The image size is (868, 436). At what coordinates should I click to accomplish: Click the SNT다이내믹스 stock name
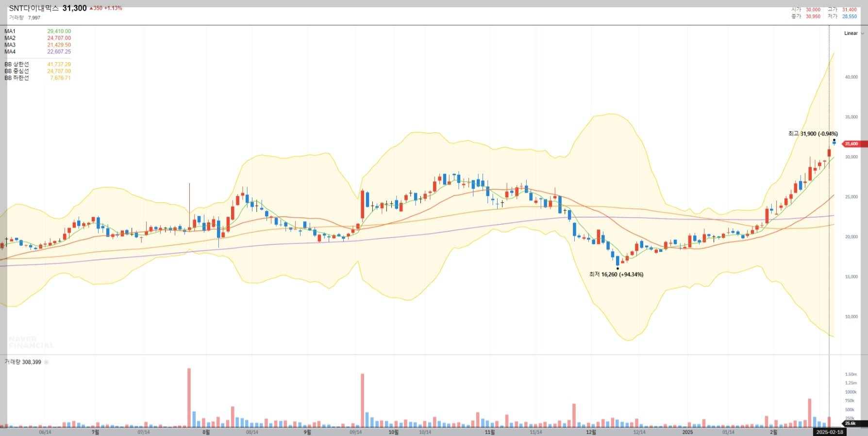coord(34,8)
